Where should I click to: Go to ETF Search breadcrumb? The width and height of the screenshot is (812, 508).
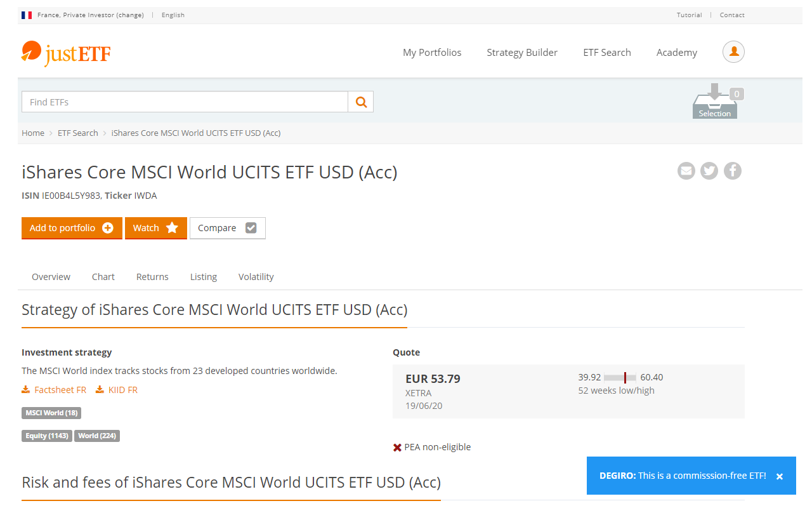pos(78,133)
